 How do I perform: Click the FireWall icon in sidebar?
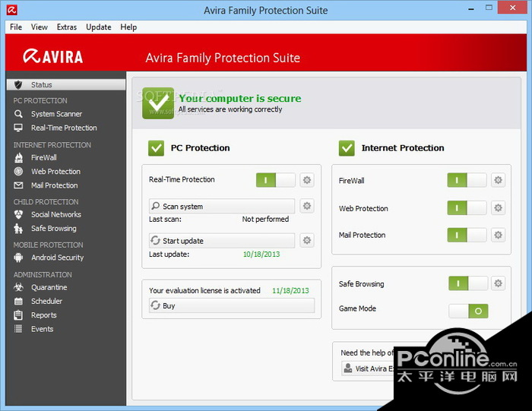19,158
